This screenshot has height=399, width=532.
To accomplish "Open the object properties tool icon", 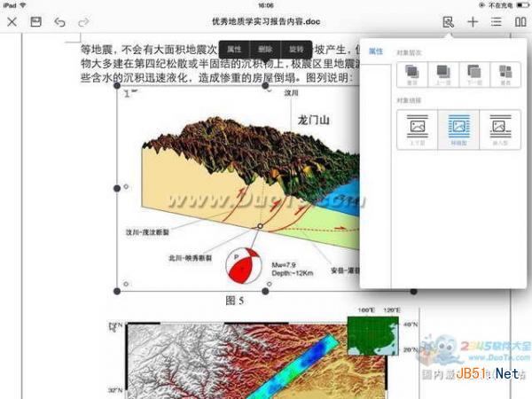I will pyautogui.click(x=448, y=20).
